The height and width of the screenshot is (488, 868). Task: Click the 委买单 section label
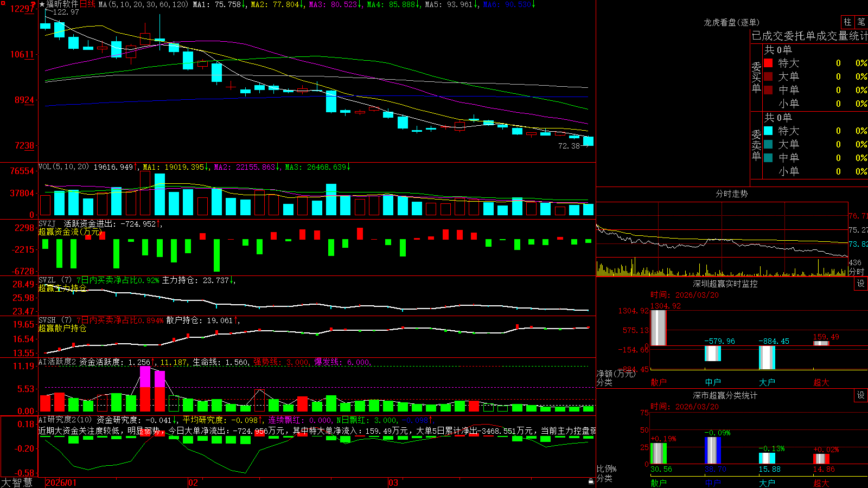point(756,77)
